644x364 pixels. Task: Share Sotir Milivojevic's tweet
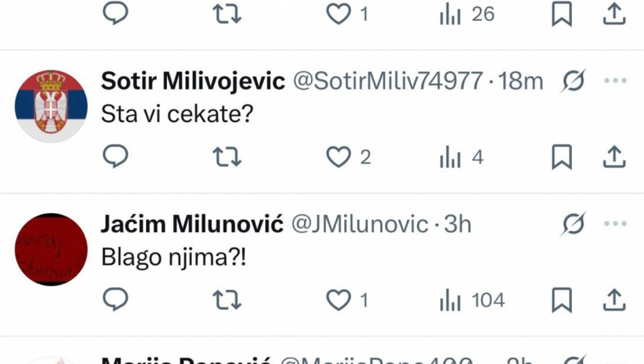614,157
